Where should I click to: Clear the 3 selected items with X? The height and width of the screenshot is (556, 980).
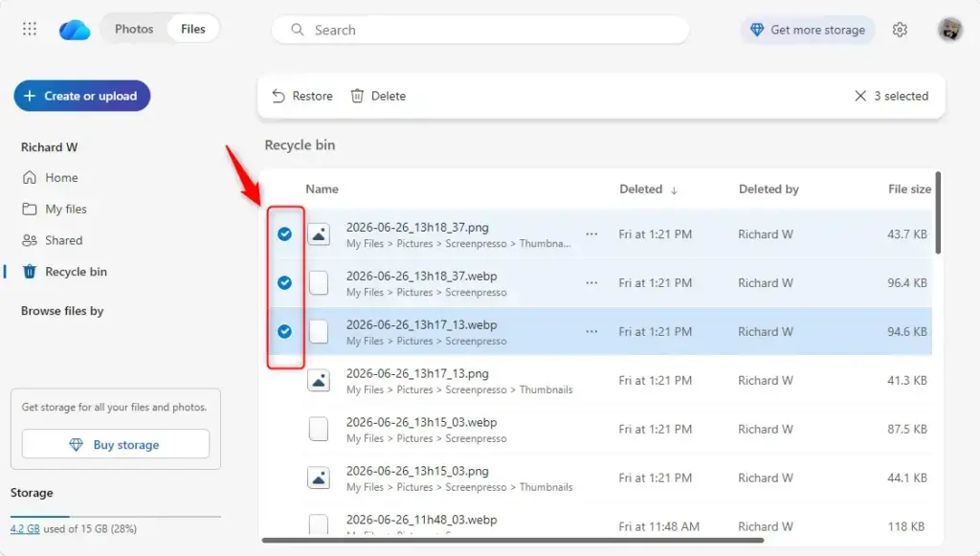pyautogui.click(x=860, y=96)
